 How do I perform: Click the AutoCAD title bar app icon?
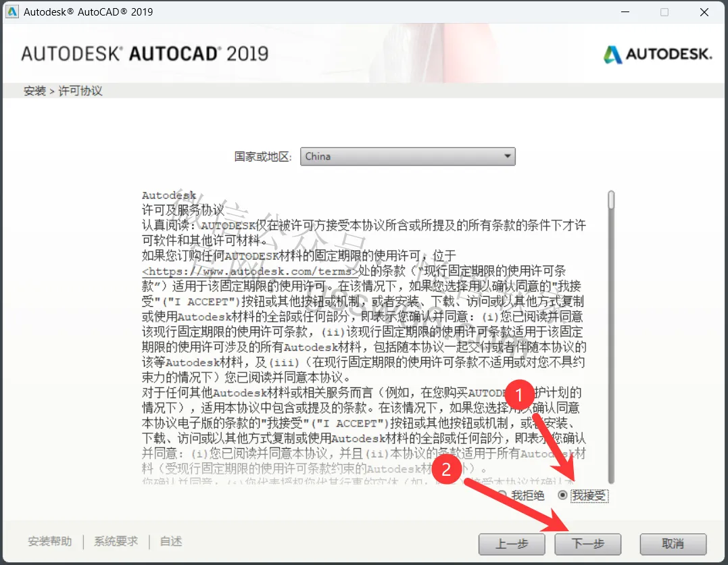coord(12,11)
